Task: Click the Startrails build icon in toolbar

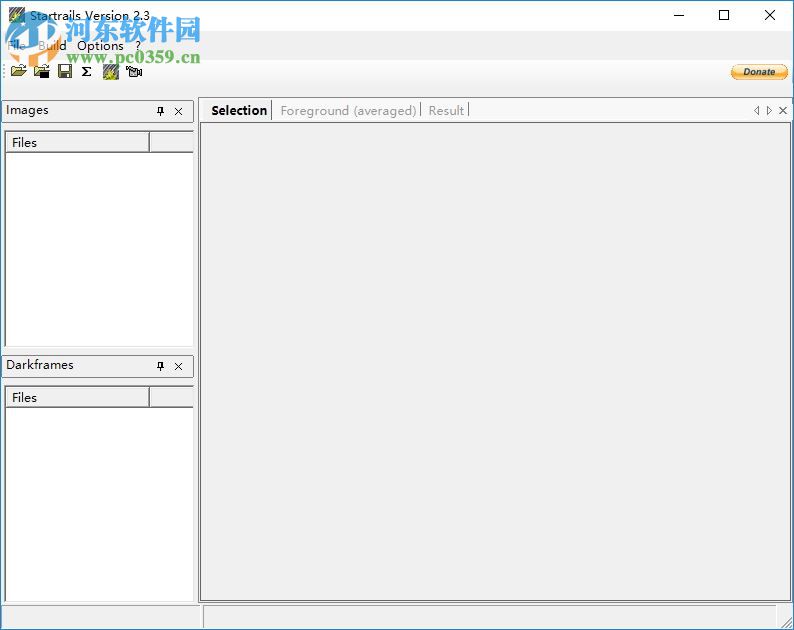Action: [x=110, y=72]
